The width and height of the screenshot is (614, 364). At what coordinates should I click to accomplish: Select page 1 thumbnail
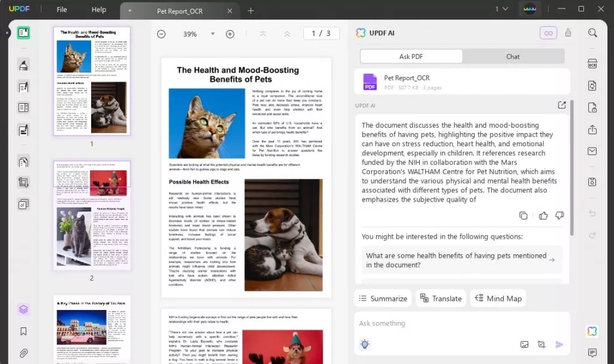coord(92,81)
